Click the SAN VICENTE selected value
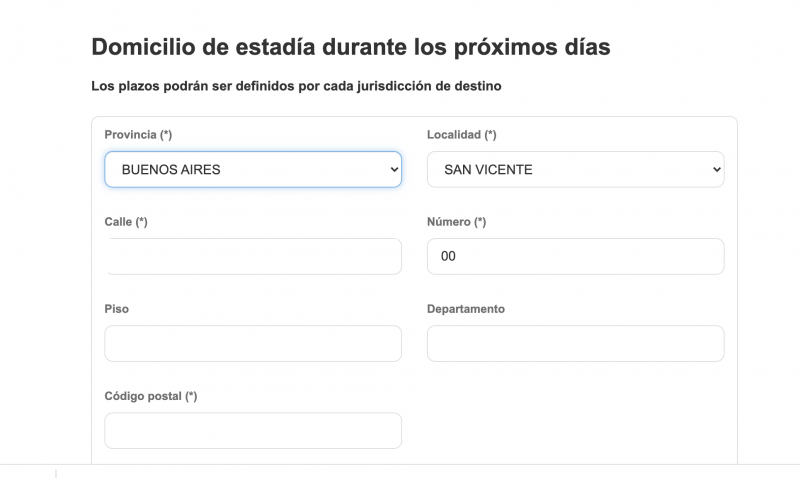Image resolution: width=800 pixels, height=478 pixels. pyautogui.click(x=488, y=169)
